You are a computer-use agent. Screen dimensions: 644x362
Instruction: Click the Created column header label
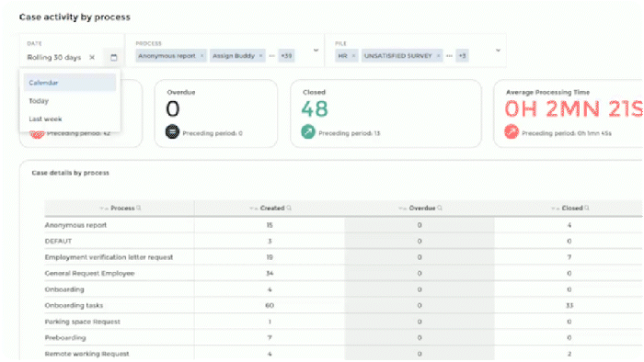(272, 209)
